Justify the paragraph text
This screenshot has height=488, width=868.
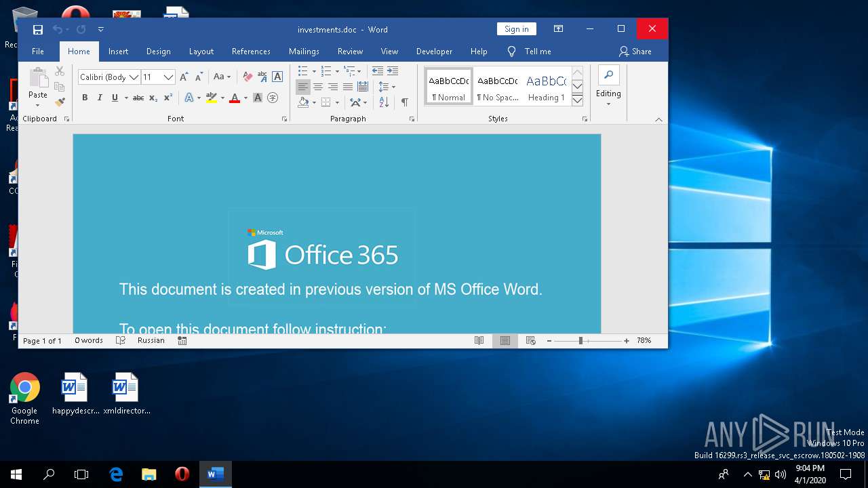point(348,87)
